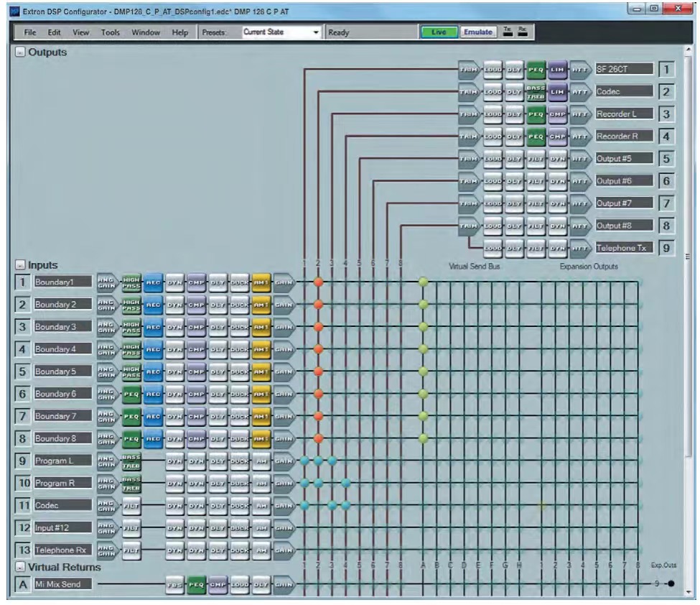This screenshot has height=605, width=700.
Task: Collapse the Virtual Returns section
Action: (x=19, y=567)
